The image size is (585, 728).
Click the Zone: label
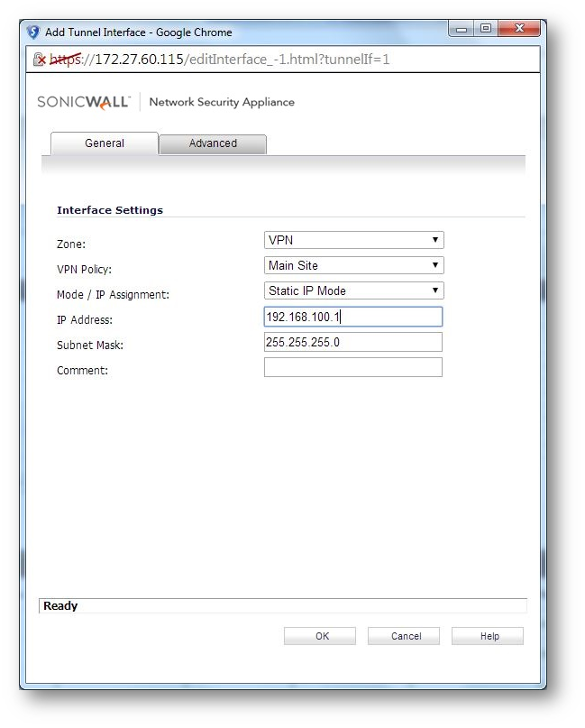click(x=71, y=244)
